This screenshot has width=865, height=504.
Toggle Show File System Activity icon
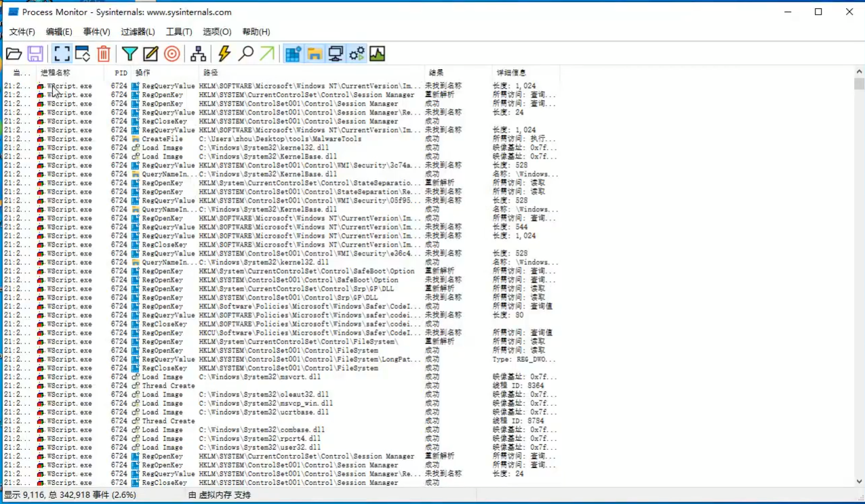pos(314,54)
